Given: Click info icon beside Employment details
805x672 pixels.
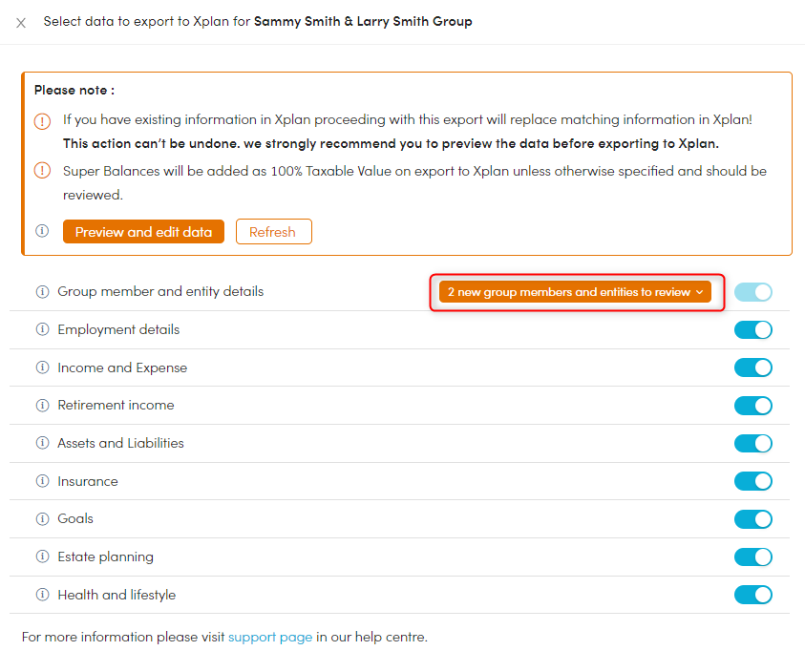Looking at the screenshot, I should point(42,329).
